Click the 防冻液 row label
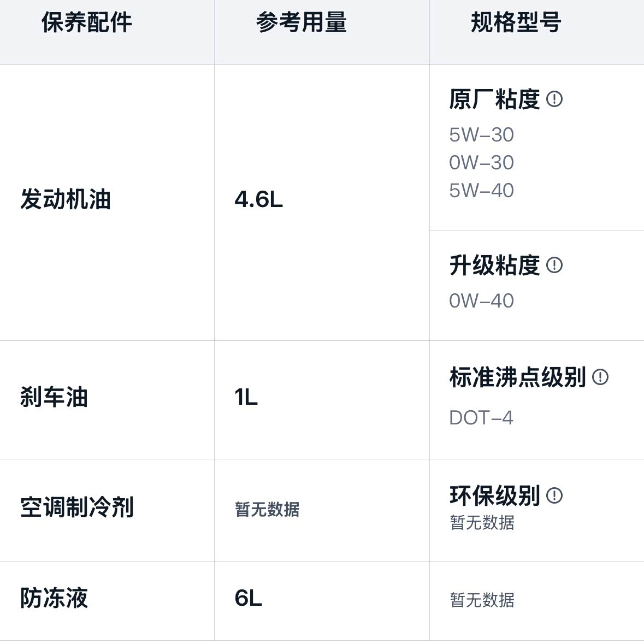 point(54,598)
